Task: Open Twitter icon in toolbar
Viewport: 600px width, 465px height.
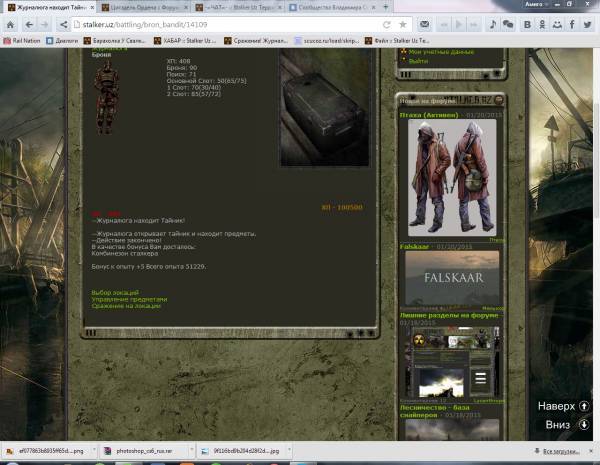Action: point(587,25)
